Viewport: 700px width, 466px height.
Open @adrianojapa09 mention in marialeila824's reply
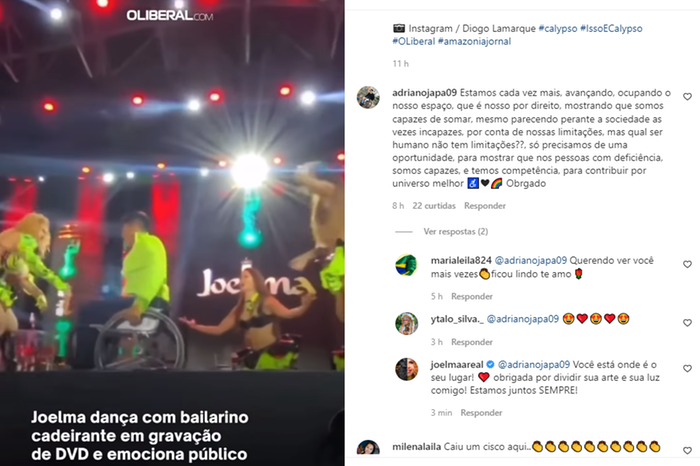click(x=531, y=261)
